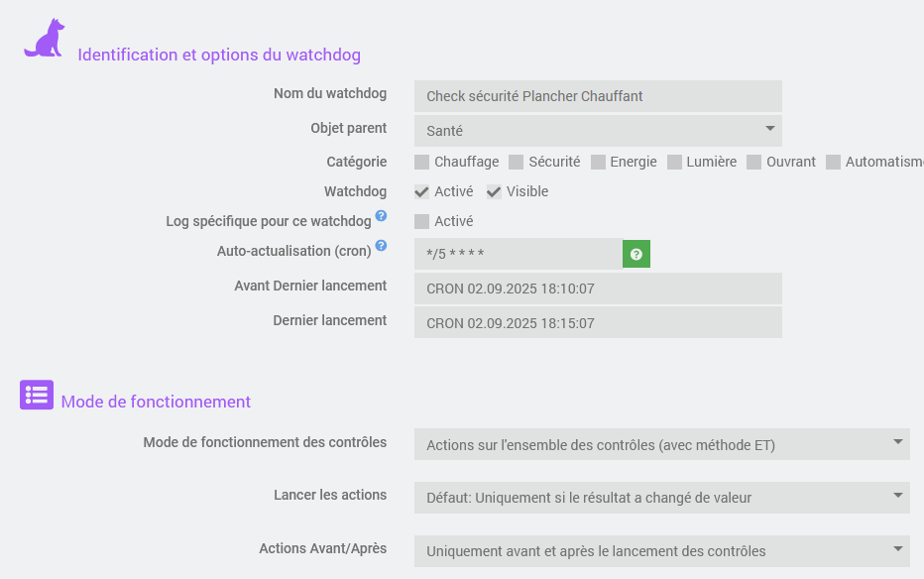
Task: Click the purple watchdog dog icon
Action: pos(45,39)
